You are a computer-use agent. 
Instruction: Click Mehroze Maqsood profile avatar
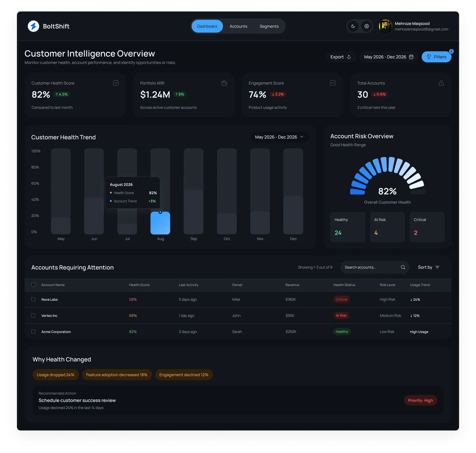(385, 26)
